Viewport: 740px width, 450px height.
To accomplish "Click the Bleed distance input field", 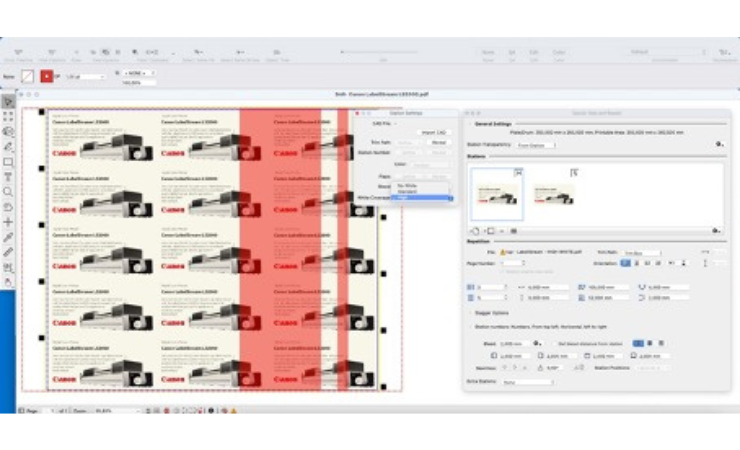I will coord(513,343).
